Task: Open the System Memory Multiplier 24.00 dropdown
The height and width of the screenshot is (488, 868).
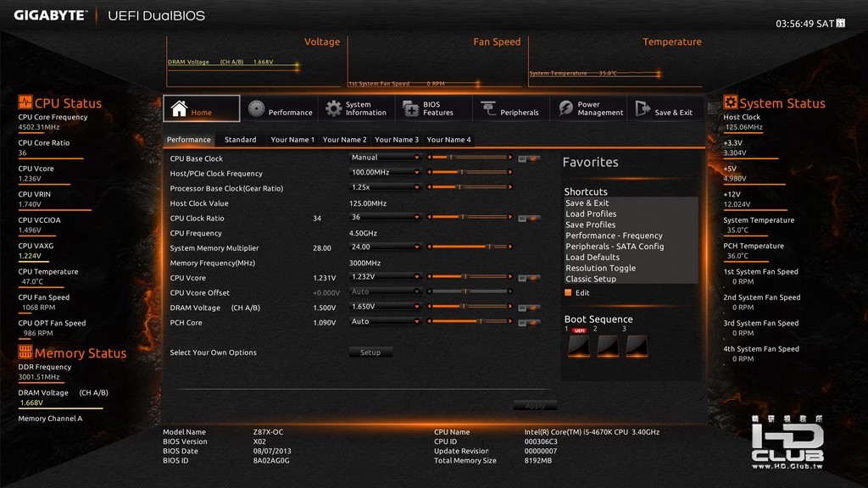Action: click(x=385, y=247)
